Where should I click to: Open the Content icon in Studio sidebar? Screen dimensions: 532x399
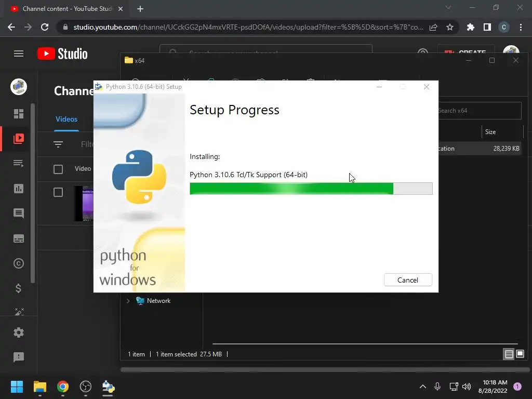(19, 138)
